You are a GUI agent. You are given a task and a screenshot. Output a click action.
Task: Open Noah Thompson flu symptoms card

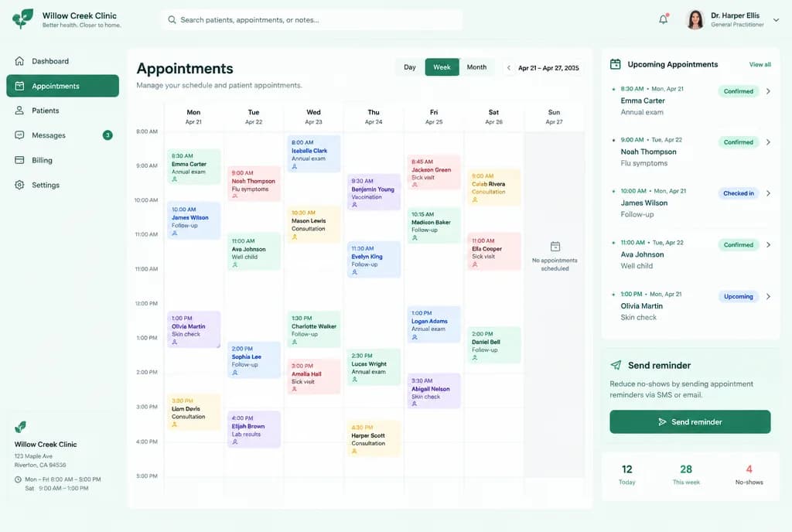pyautogui.click(x=254, y=184)
